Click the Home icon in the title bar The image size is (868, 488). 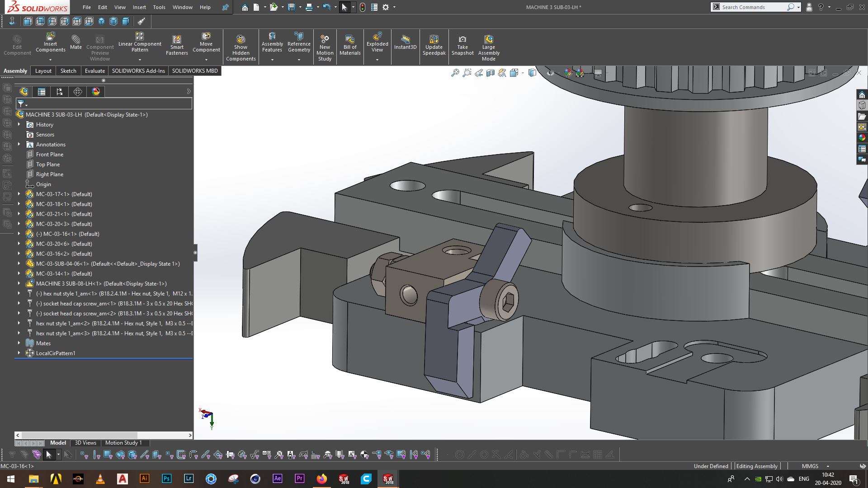pyautogui.click(x=245, y=7)
